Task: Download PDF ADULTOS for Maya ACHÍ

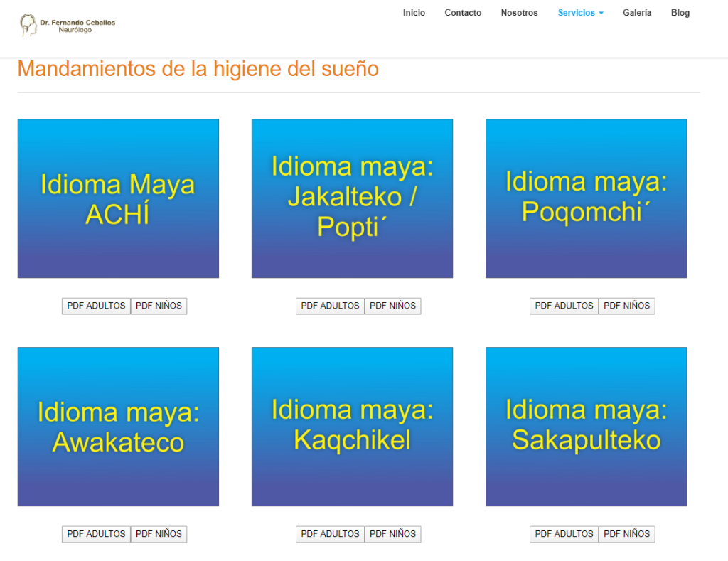Action: 96,306
